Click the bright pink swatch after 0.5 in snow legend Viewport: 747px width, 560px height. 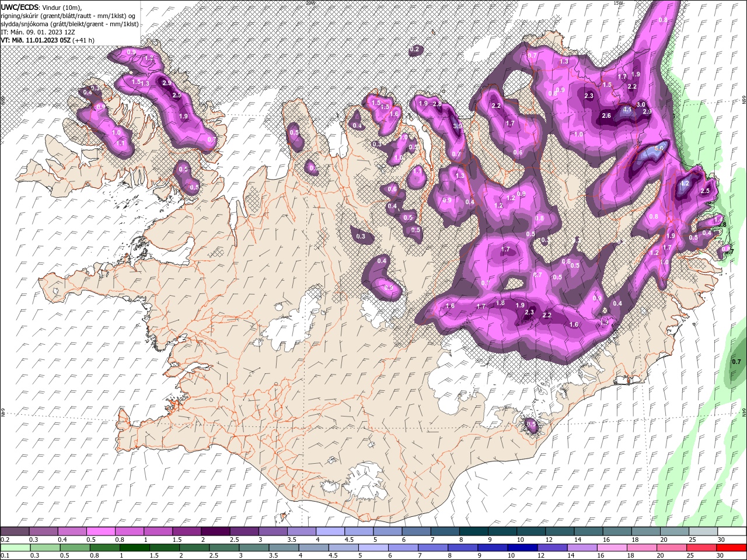(100, 531)
